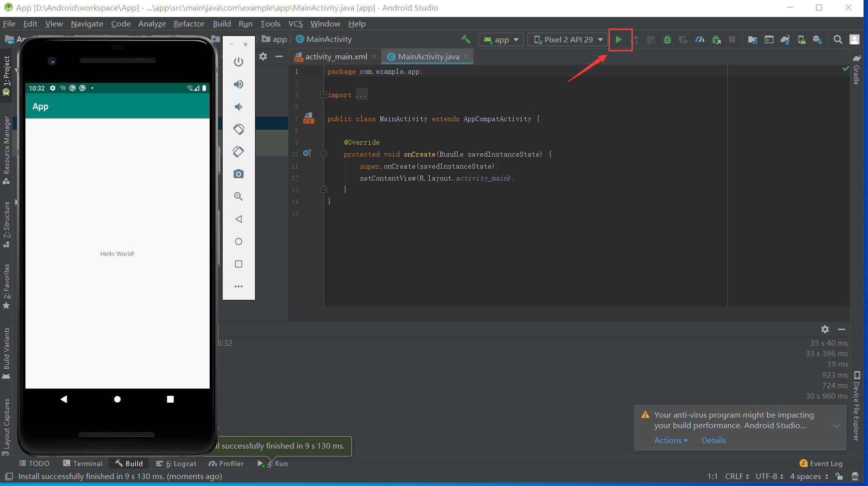Tap the phone screen back navigation button

coord(64,399)
